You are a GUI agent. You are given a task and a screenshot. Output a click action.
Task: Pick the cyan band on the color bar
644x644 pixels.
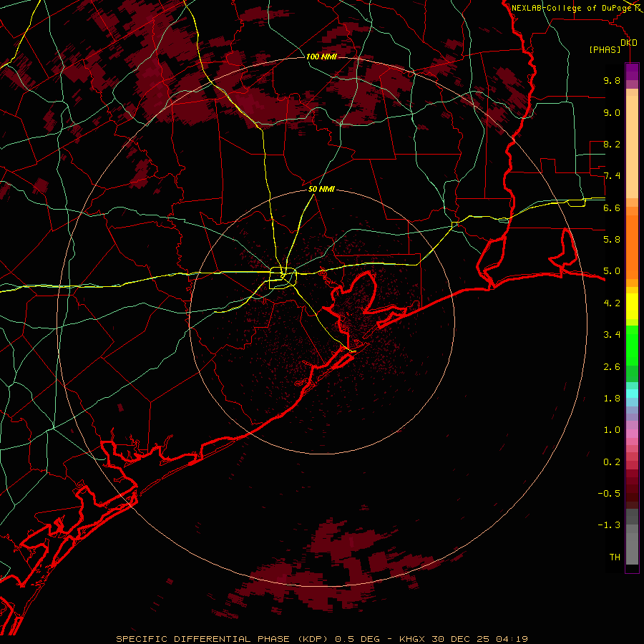click(632, 394)
